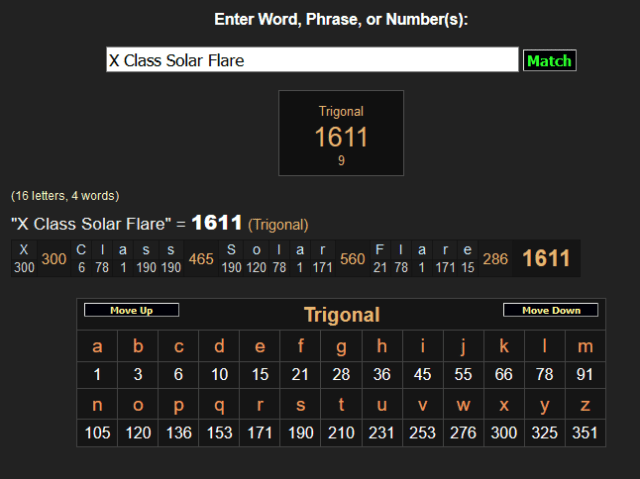Click the word total 286 for Flare
Image resolution: width=640 pixels, height=479 pixels.
[495, 259]
